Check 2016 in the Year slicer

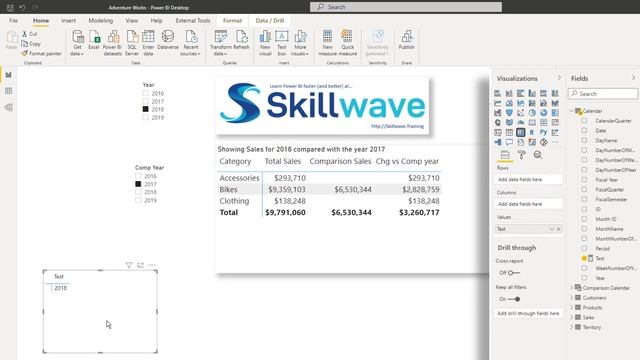click(146, 93)
